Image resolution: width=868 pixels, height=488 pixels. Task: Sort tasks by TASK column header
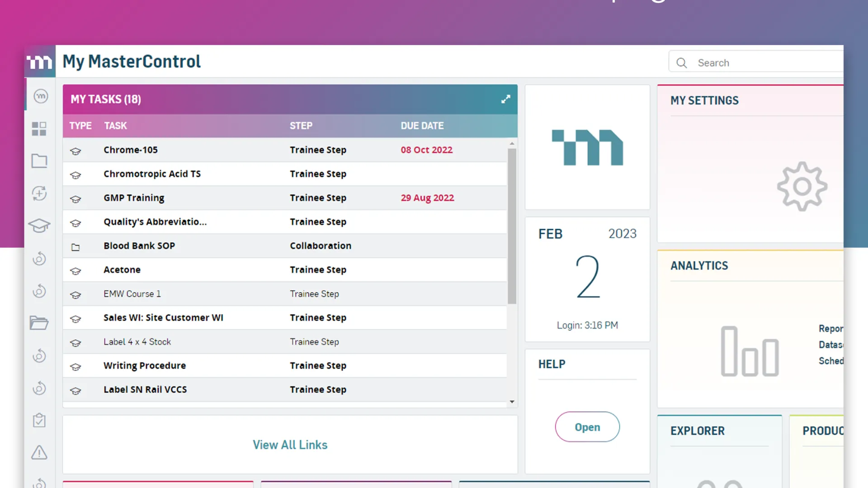(116, 126)
